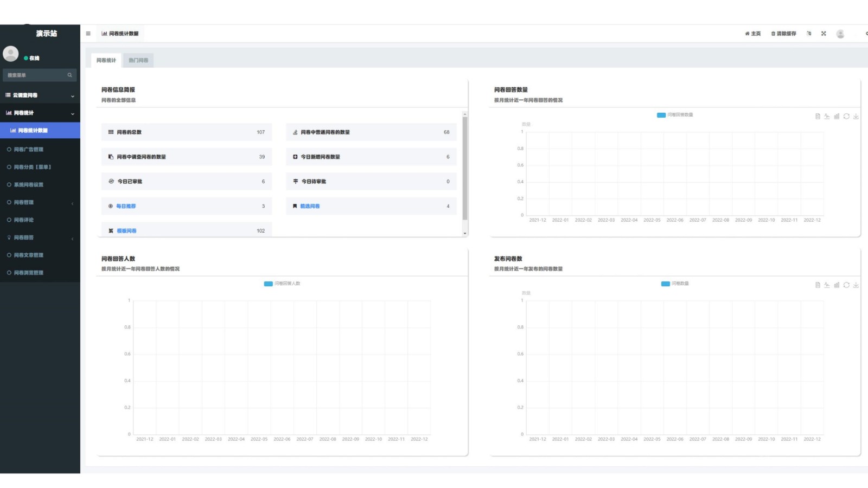Image resolution: width=868 pixels, height=488 pixels.
Task: Open the 每日推荐 link
Action: pos(126,206)
